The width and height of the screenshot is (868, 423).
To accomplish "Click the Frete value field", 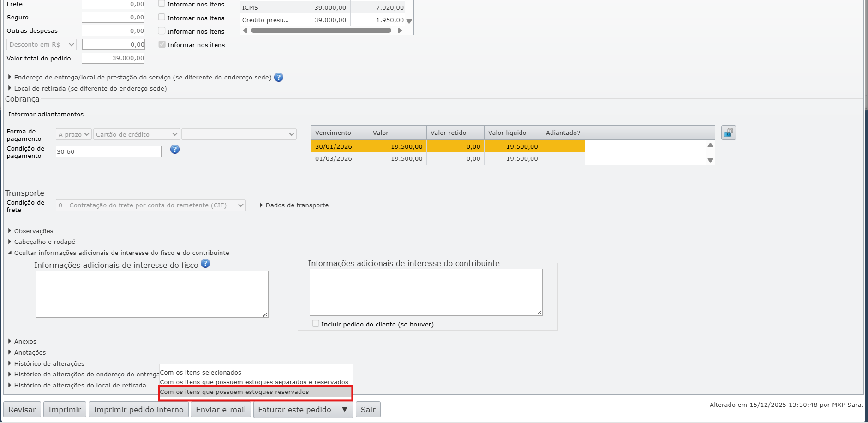I will click(113, 4).
